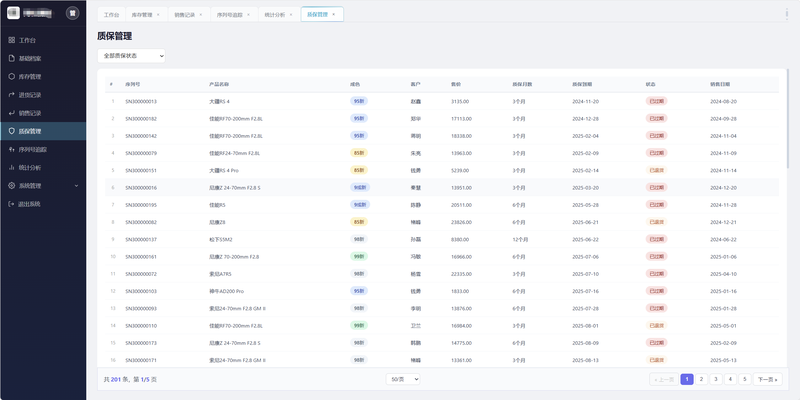Click the round avatar button in sidebar header
The width and height of the screenshot is (800, 400).
pos(73,13)
